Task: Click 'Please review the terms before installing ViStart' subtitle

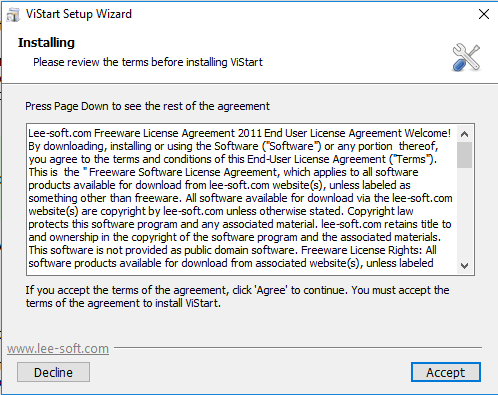Action: point(148,62)
